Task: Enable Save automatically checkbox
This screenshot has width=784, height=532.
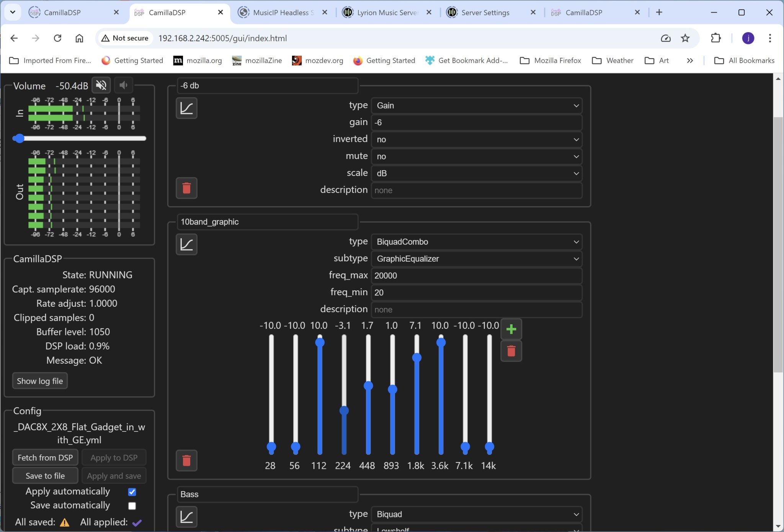Action: click(x=132, y=506)
